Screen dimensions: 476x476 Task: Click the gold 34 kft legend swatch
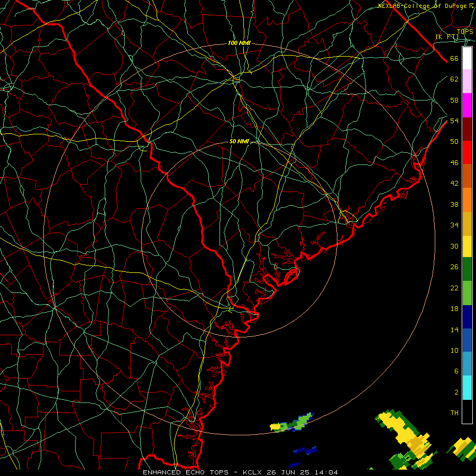(467, 224)
